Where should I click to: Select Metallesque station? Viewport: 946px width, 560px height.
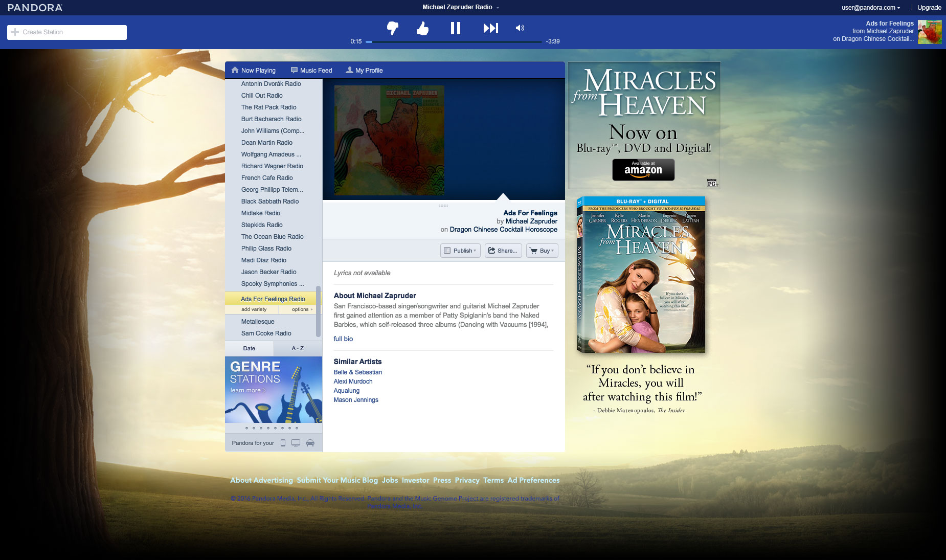pyautogui.click(x=258, y=322)
